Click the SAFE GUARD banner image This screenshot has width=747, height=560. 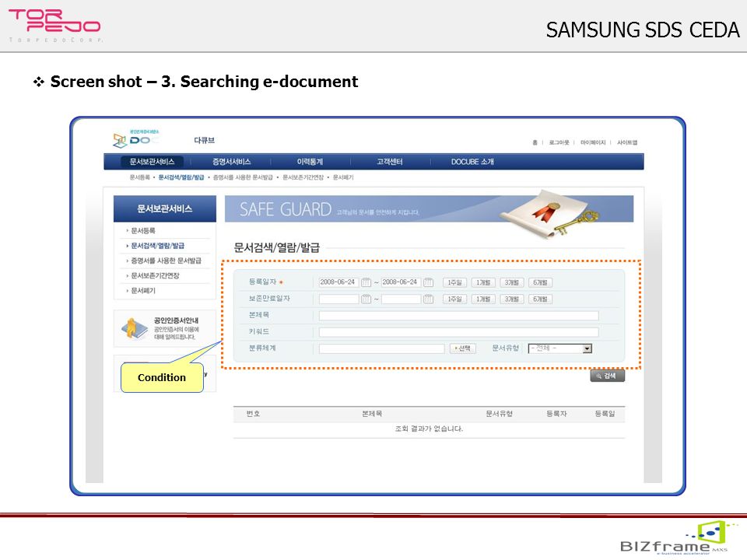pyautogui.click(x=430, y=209)
